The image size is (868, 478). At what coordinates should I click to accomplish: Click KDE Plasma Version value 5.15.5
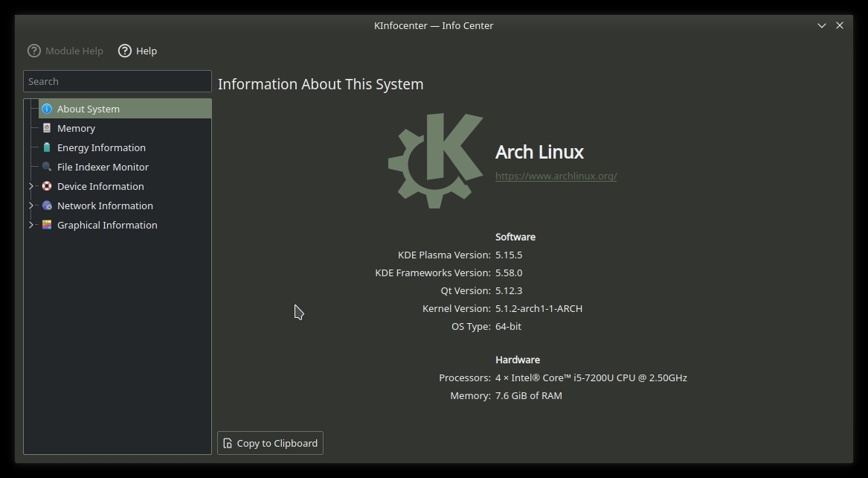coord(509,255)
